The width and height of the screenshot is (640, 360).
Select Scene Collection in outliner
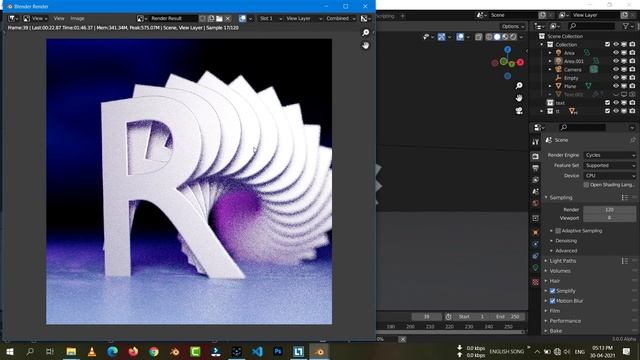[565, 36]
